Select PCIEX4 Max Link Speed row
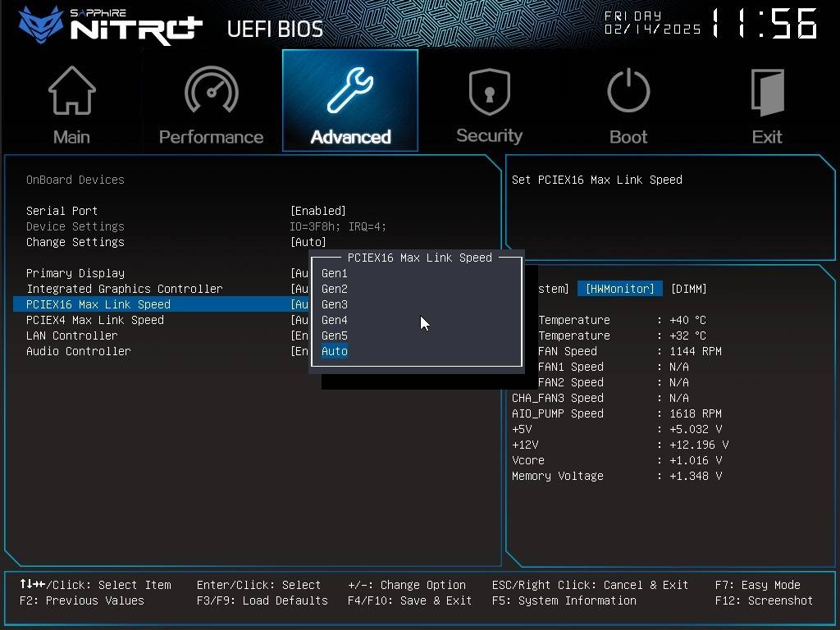Image resolution: width=840 pixels, height=630 pixels. (x=95, y=320)
